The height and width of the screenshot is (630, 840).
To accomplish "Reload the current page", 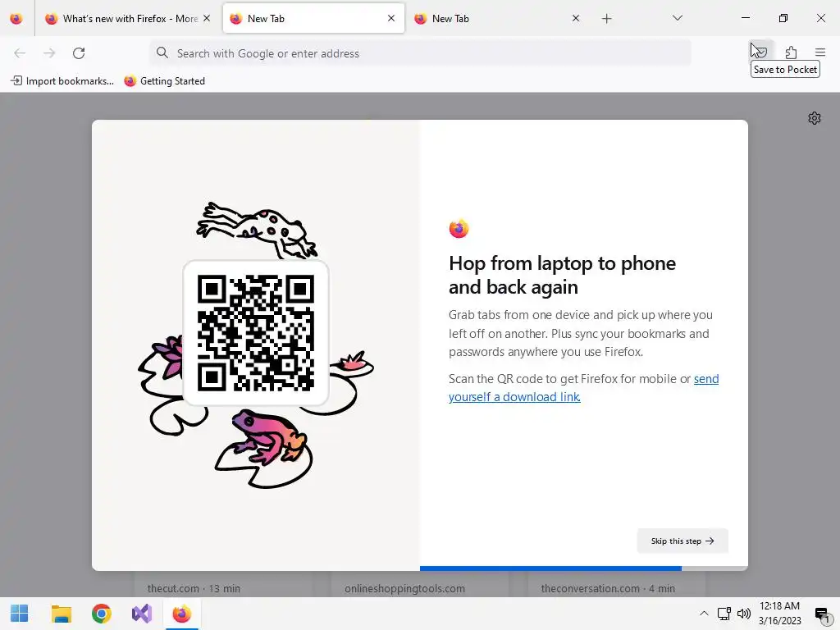I will click(79, 53).
